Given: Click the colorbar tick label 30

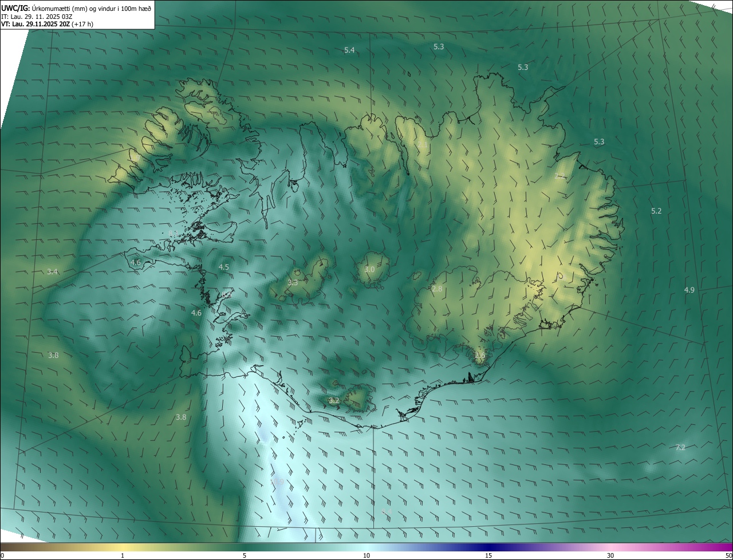Looking at the screenshot, I should [x=610, y=555].
